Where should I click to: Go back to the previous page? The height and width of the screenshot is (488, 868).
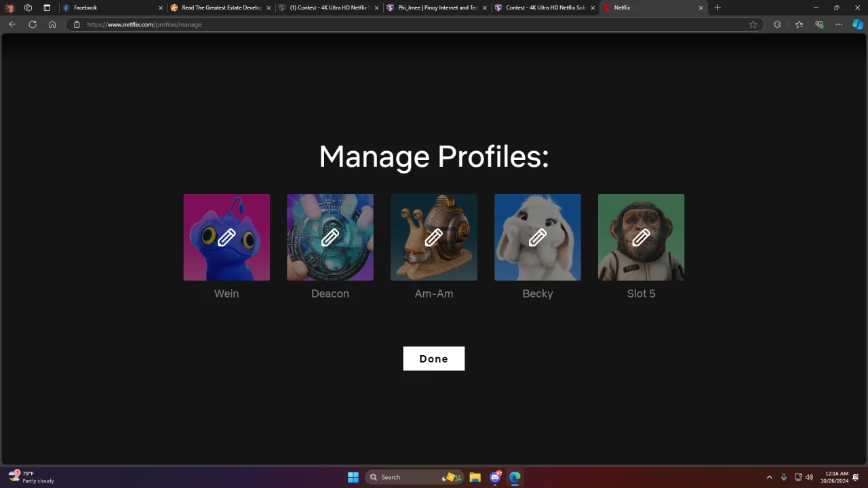(x=12, y=24)
